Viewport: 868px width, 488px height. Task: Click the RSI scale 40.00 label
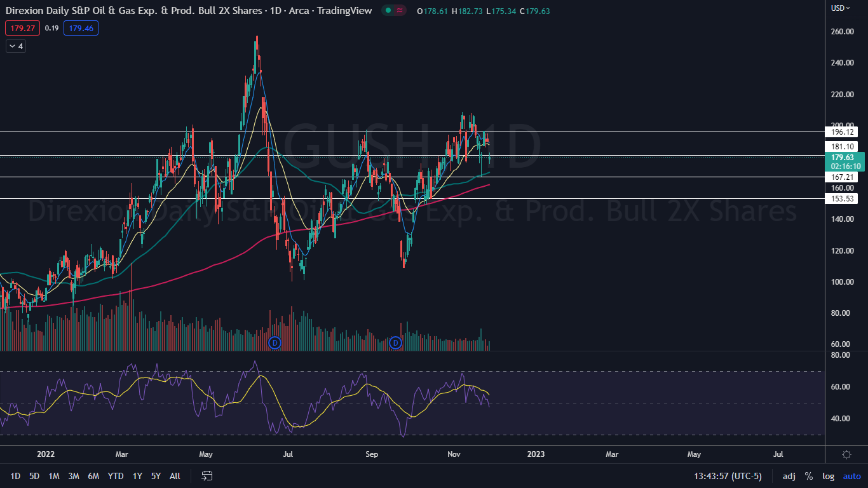click(839, 419)
